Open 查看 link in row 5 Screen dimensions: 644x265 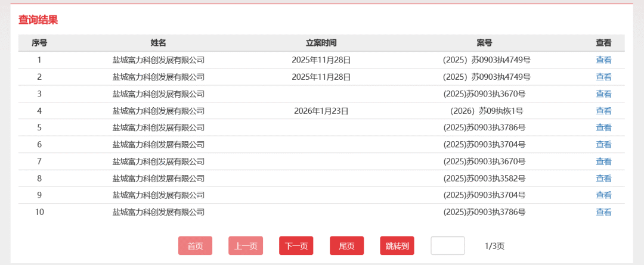point(603,127)
